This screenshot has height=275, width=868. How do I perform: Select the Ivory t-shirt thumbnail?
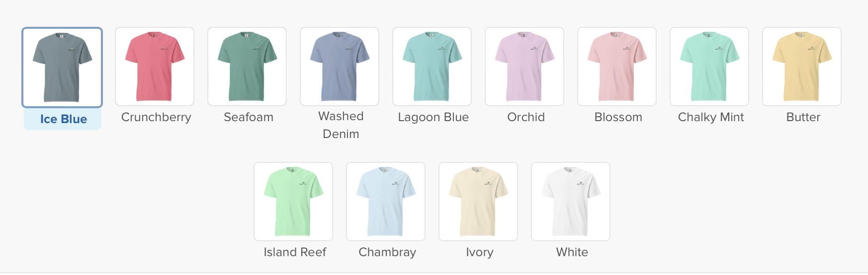[x=478, y=202]
